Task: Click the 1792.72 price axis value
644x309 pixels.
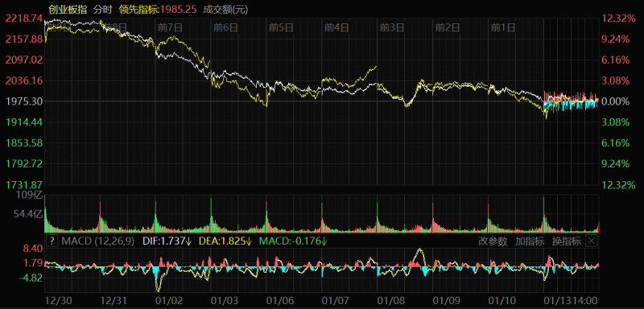Action: point(24,163)
